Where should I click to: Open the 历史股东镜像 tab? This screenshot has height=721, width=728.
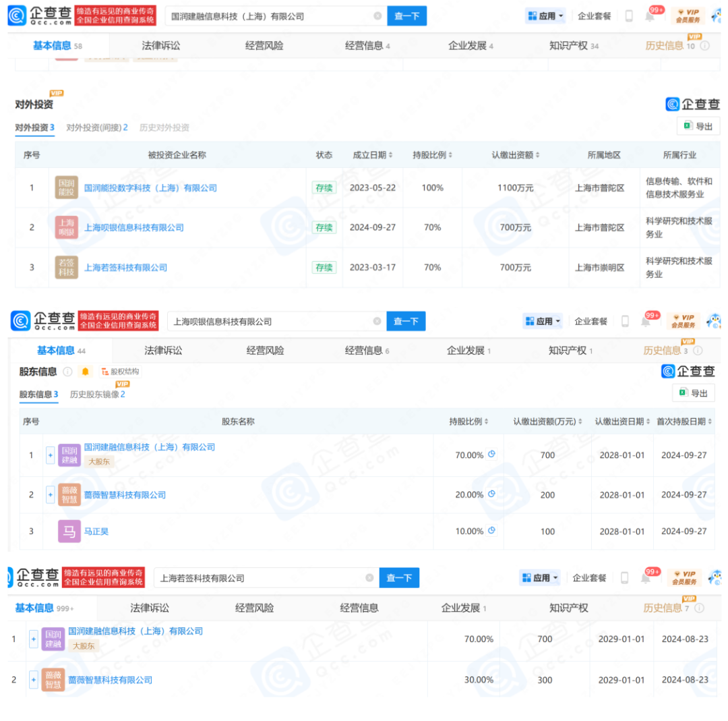pyautogui.click(x=93, y=394)
